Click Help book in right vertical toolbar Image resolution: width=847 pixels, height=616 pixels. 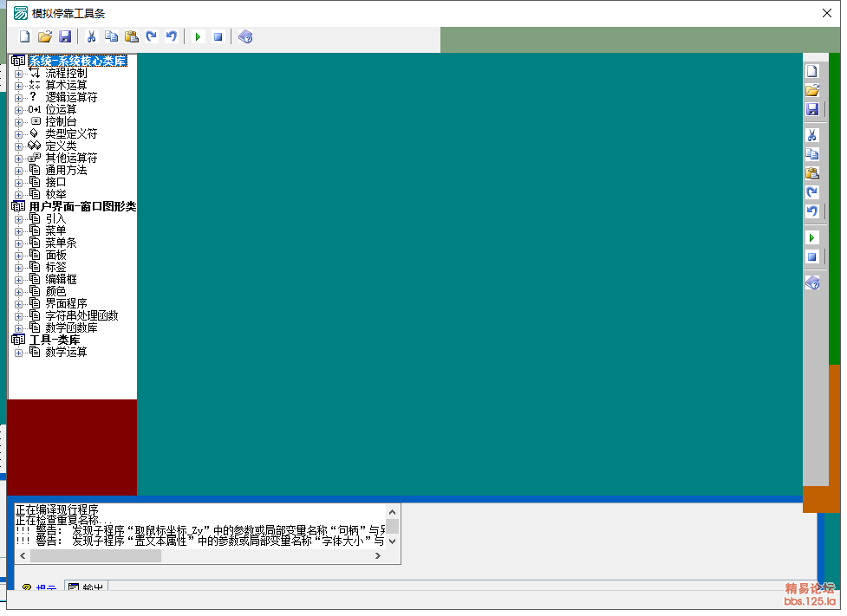click(x=811, y=283)
